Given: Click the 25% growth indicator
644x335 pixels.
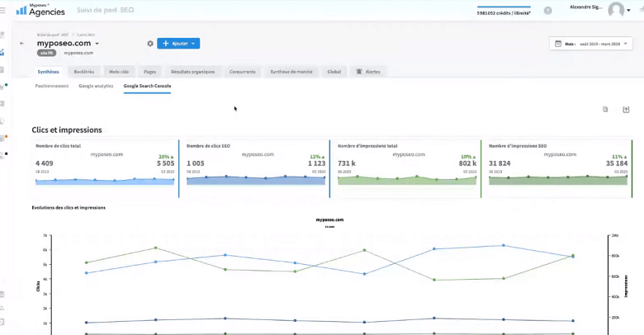Looking at the screenshot, I should click(166, 157).
